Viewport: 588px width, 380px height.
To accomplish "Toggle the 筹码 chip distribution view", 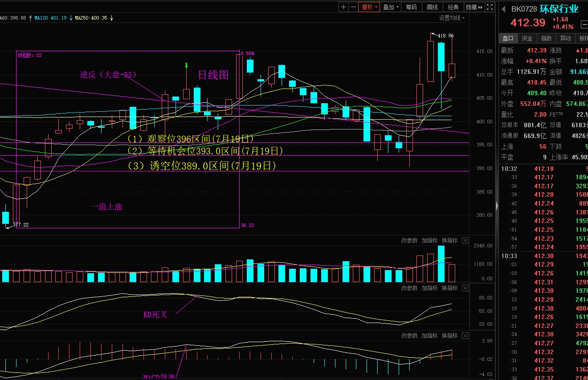I will coord(411,7).
